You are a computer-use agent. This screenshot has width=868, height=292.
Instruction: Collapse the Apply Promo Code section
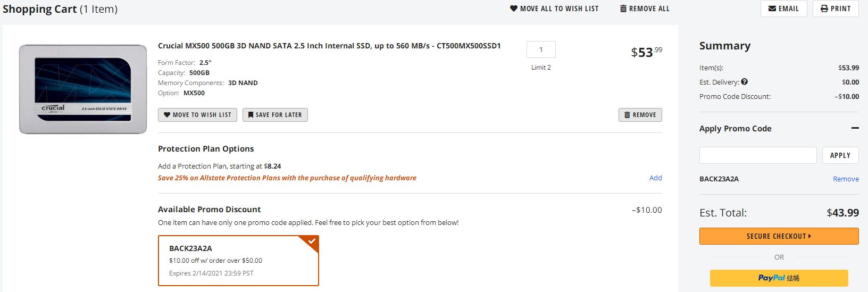click(x=855, y=128)
